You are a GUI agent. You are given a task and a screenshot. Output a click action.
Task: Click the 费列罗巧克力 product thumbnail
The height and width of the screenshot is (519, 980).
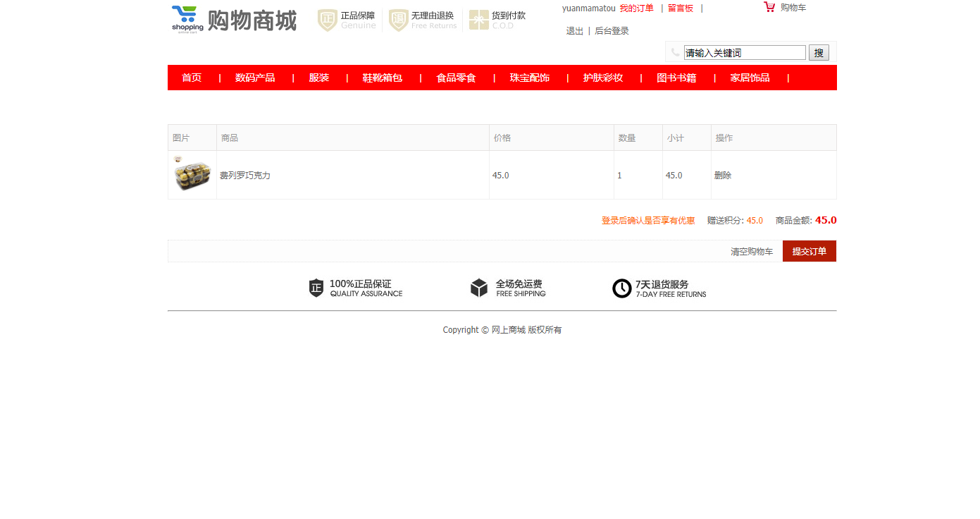(192, 175)
